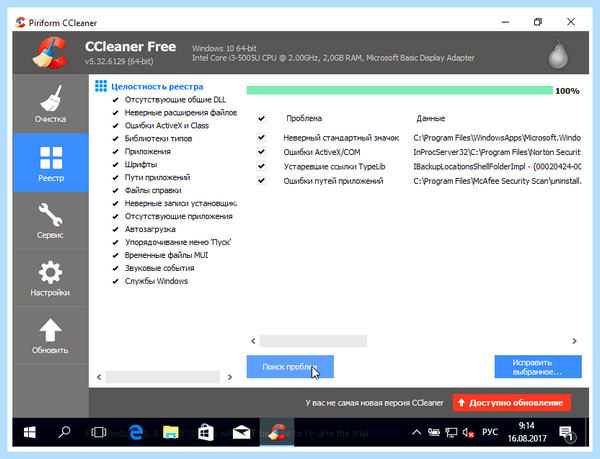
Task: Open Mail app from taskbar
Action: 241,432
